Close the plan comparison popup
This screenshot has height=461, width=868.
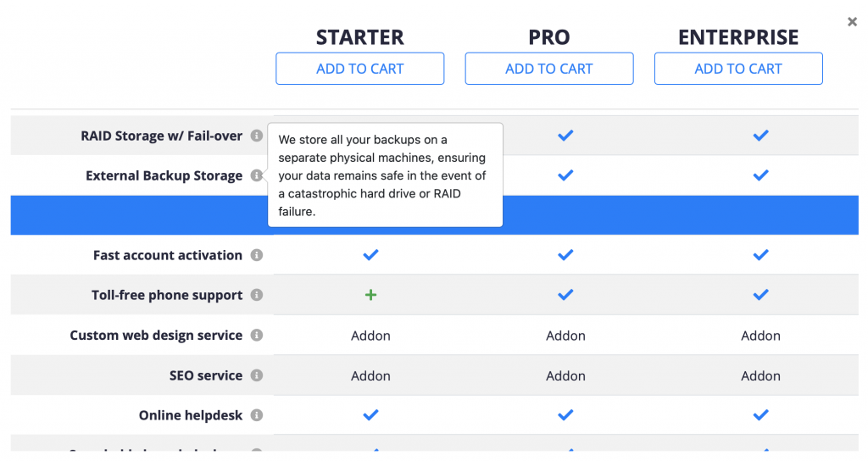[852, 22]
